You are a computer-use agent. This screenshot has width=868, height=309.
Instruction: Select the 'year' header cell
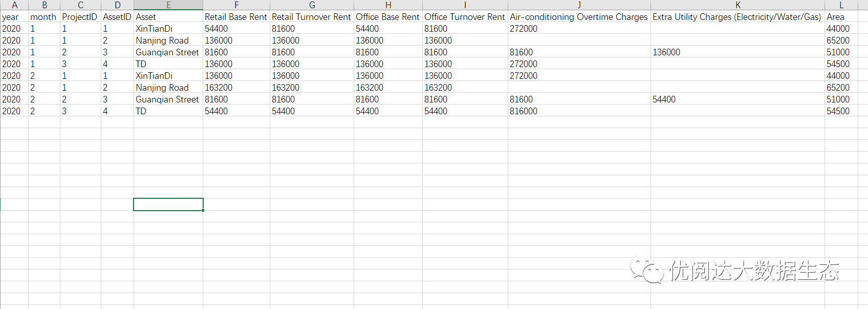(14, 17)
